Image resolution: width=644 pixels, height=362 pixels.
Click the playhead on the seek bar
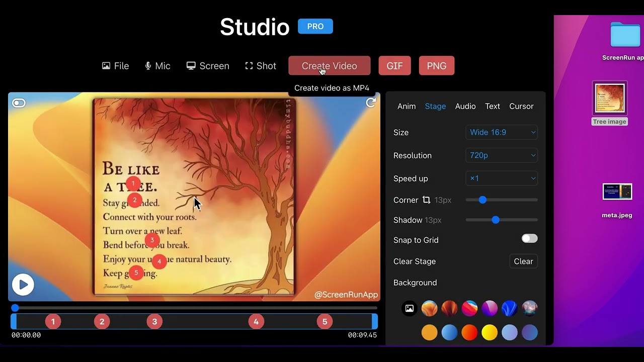pyautogui.click(x=15, y=308)
